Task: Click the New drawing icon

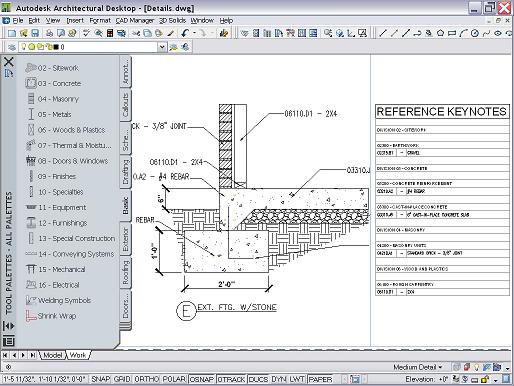Action: coord(12,33)
